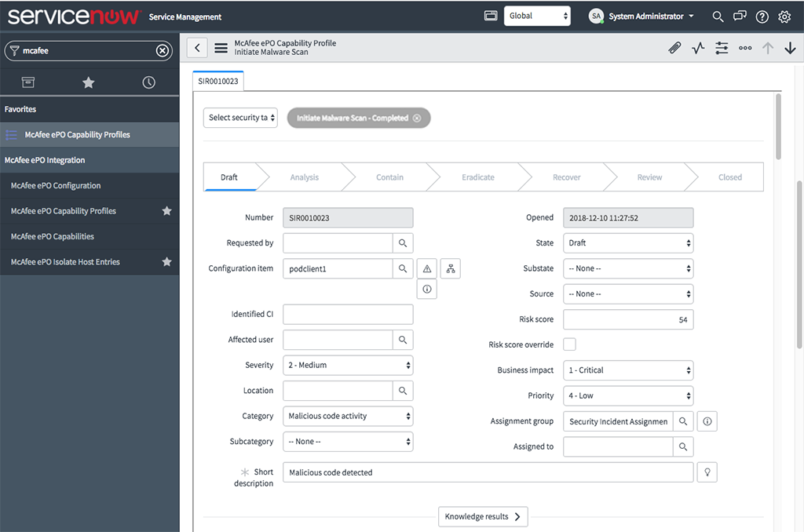Click the Short description input field
Image resolution: width=804 pixels, height=532 pixels.
tap(488, 472)
